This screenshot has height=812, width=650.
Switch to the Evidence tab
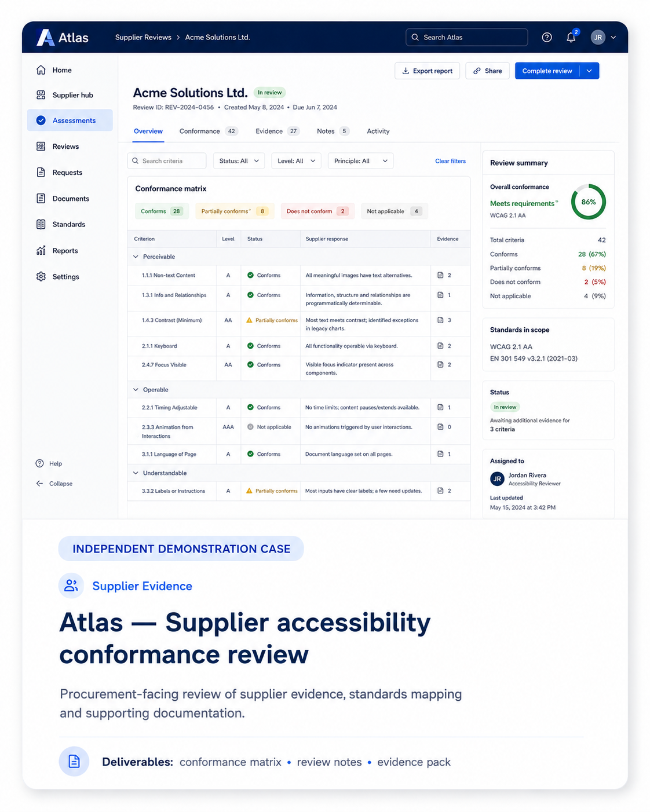click(277, 131)
